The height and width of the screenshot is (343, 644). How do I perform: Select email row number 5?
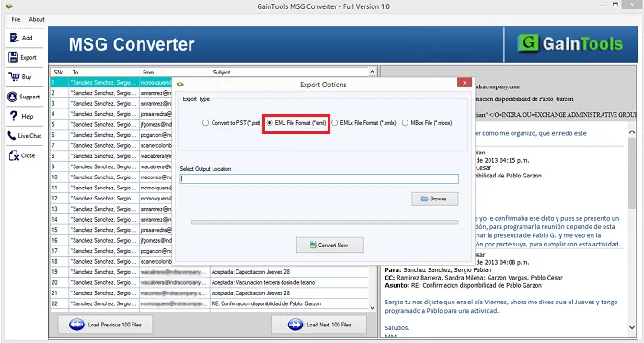click(x=111, y=125)
